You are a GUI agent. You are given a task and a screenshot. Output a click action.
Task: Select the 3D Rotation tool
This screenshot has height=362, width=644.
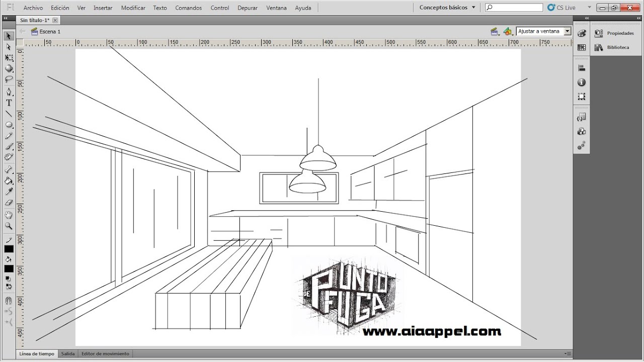[x=9, y=68]
